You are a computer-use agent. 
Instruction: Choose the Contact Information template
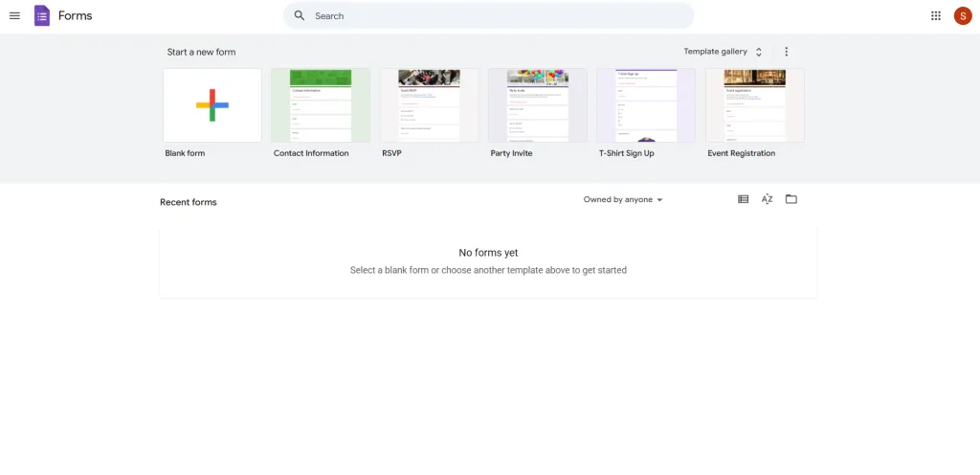coord(321,105)
